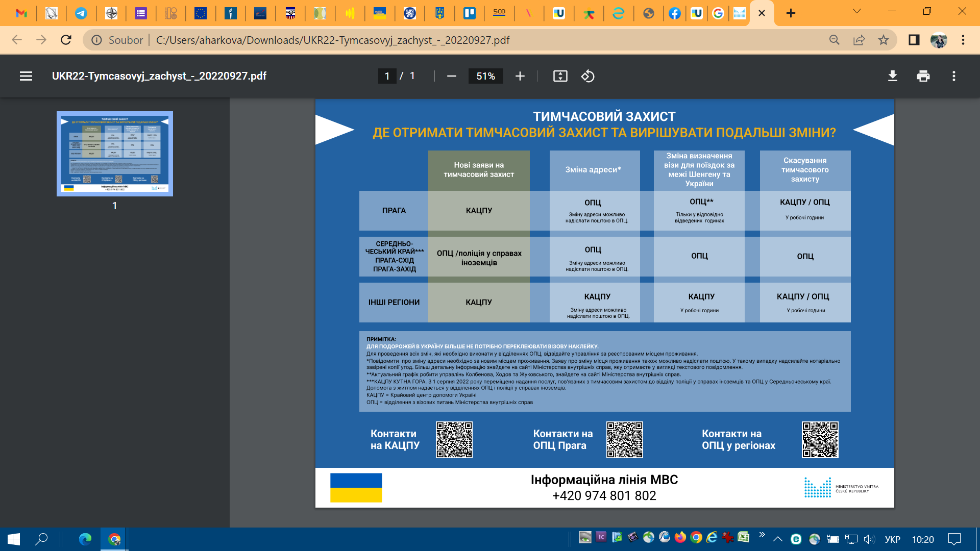Switch to the Gmail tab
Image resolution: width=980 pixels, height=551 pixels.
coord(21,13)
